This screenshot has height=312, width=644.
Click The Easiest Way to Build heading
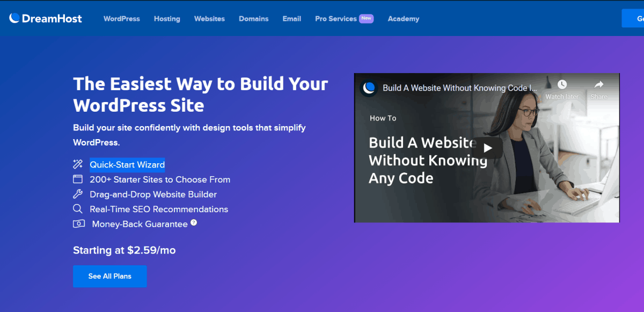click(201, 94)
